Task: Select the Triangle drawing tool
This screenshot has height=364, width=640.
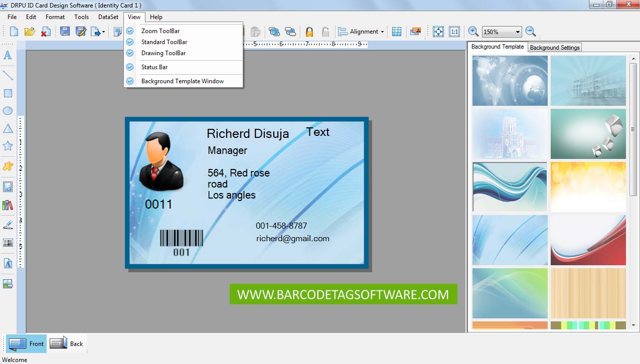Action: coord(8,129)
